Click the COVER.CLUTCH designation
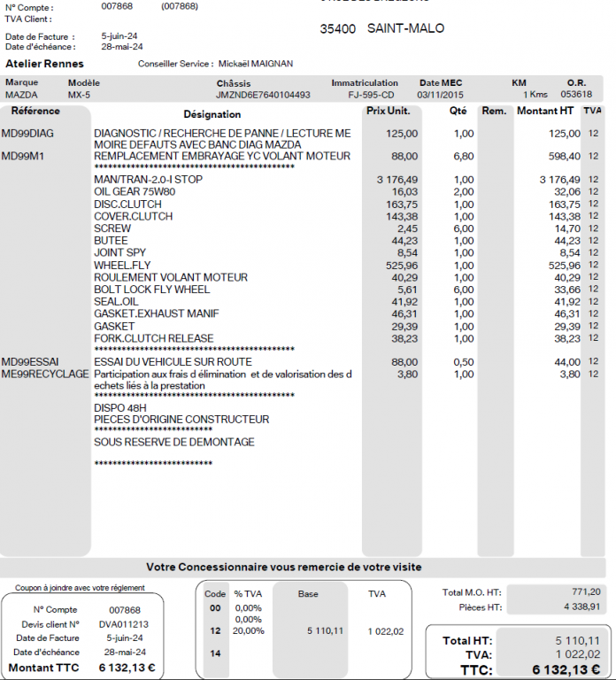Image resolution: width=616 pixels, height=680 pixels. [x=133, y=216]
